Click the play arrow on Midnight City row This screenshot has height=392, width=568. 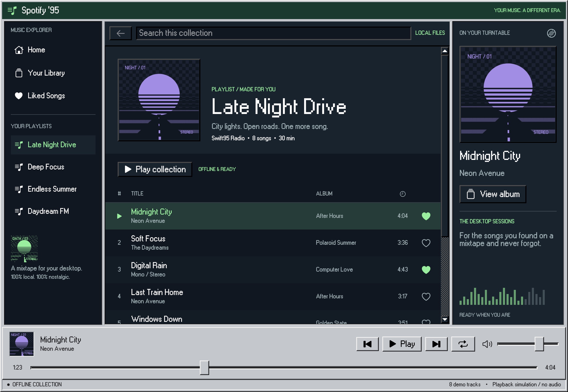[x=119, y=216]
